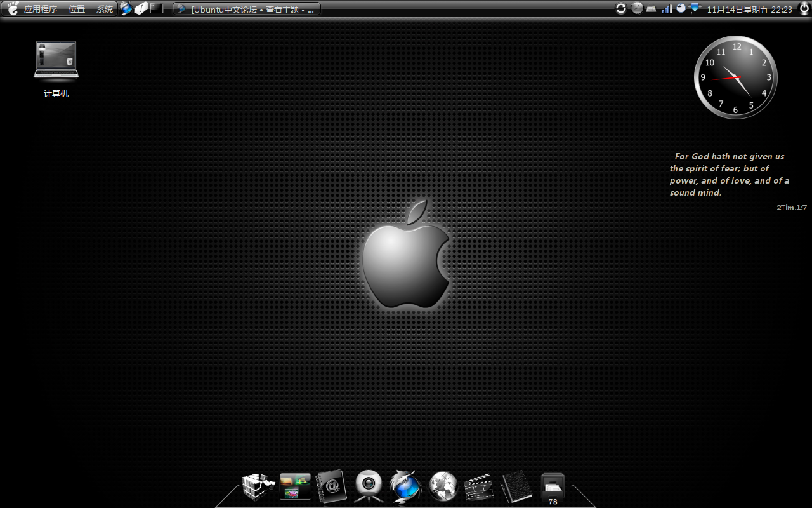Launch the terminal from the top panel

157,8
